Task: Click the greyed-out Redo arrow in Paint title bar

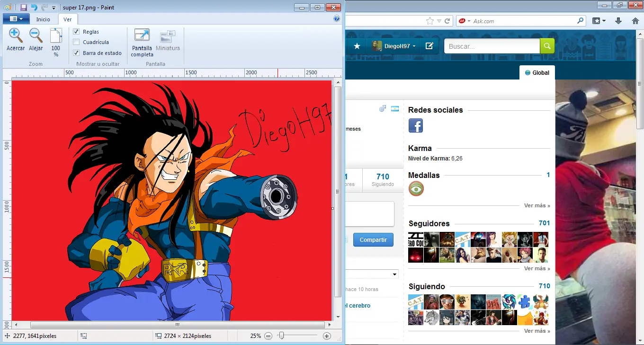Action: pos(45,8)
